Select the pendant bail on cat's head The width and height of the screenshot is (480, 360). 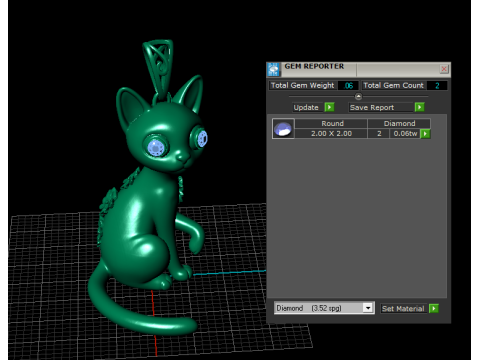pos(159,68)
